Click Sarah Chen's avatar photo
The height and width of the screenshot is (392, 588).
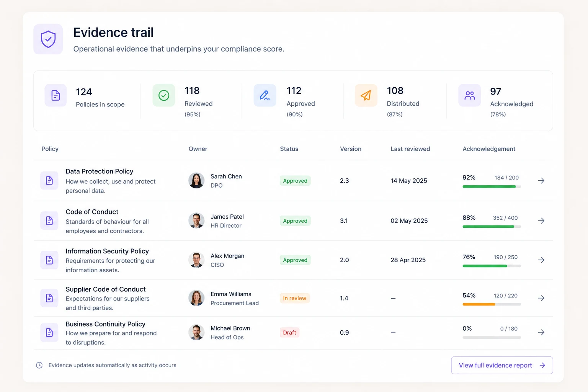(x=196, y=181)
